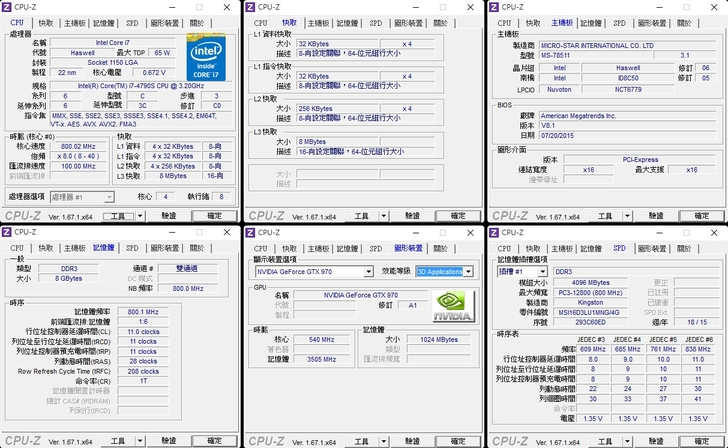Screen dimensions: 728x448
Task: Click the CPU-Z title icon in the 圖形裝置 window
Action: coord(250,232)
